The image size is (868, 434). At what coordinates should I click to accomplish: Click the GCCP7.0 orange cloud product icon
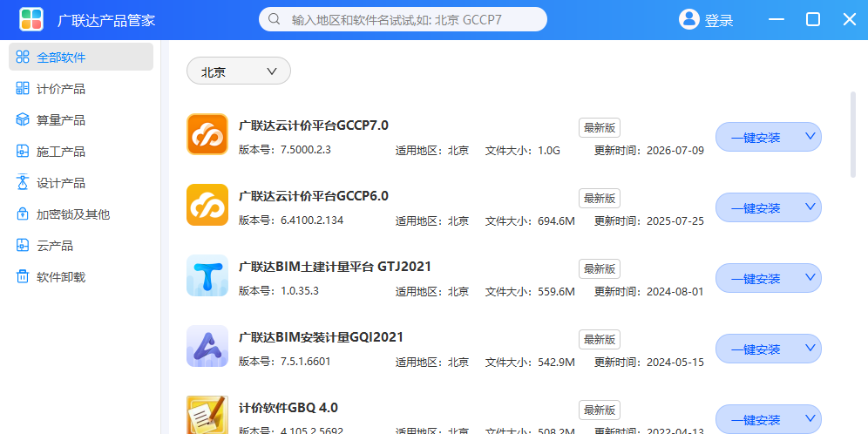(207, 134)
